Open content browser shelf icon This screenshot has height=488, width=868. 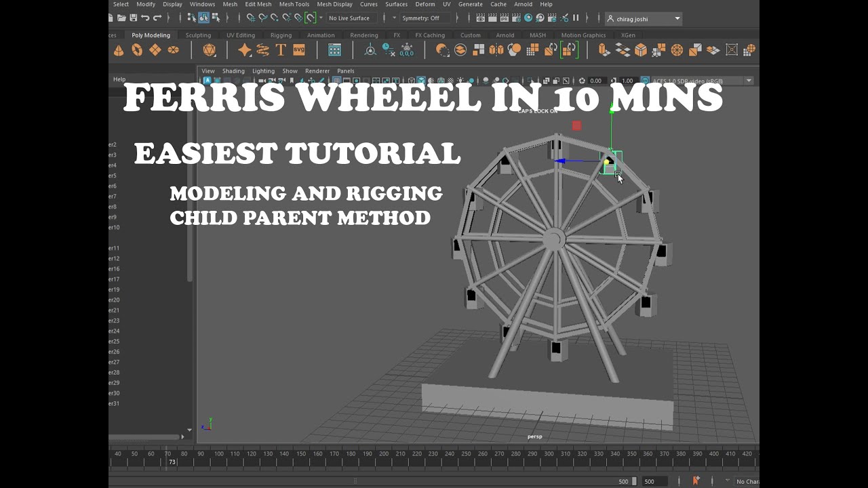[x=334, y=50]
